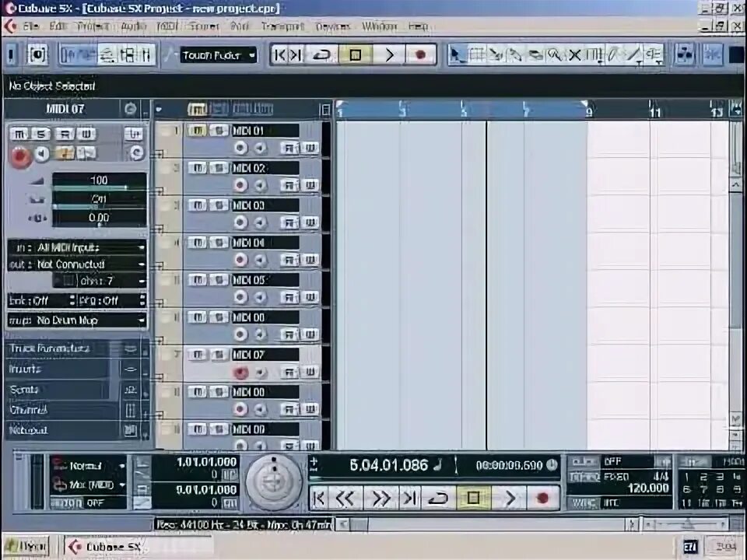
Task: Open the Normal record mode dropdown
Action: pyautogui.click(x=89, y=466)
